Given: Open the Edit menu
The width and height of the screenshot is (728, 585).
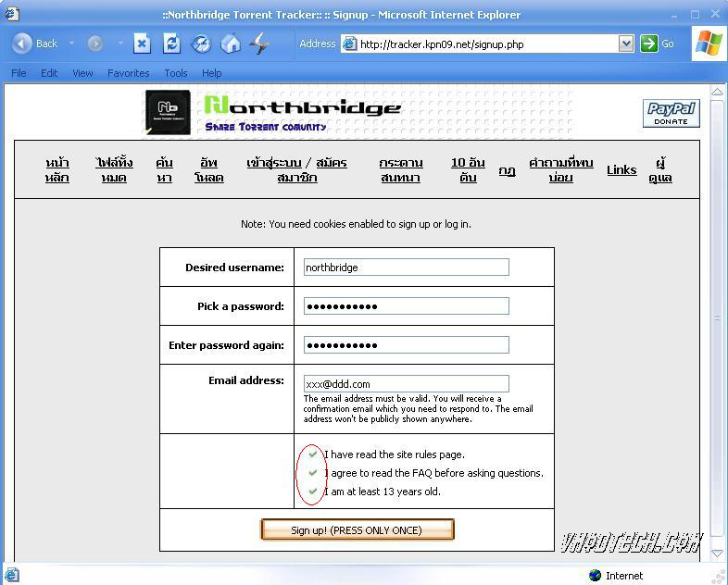Looking at the screenshot, I should 49,73.
